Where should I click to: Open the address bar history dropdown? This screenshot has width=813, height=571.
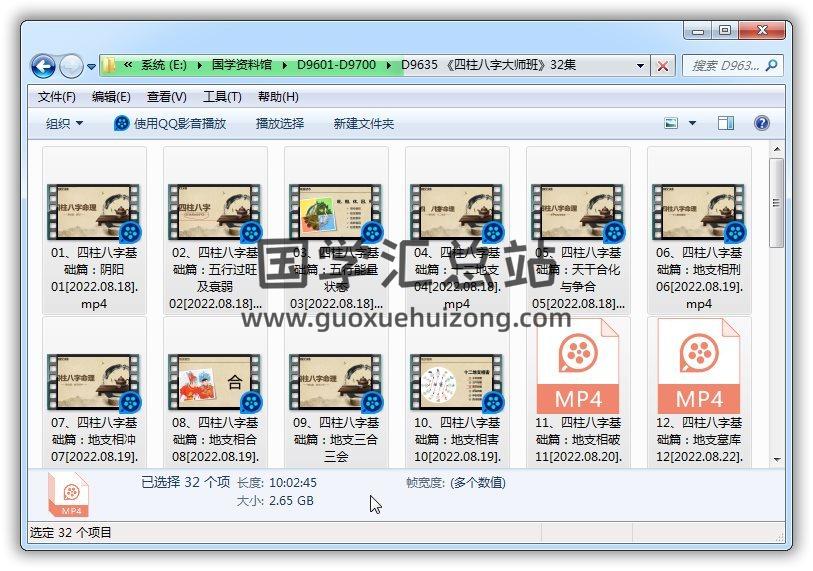click(641, 66)
